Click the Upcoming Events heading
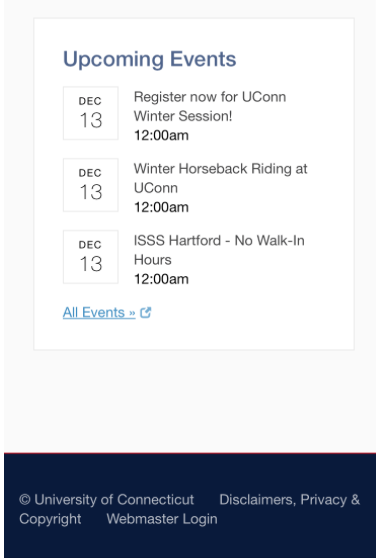 click(x=149, y=59)
